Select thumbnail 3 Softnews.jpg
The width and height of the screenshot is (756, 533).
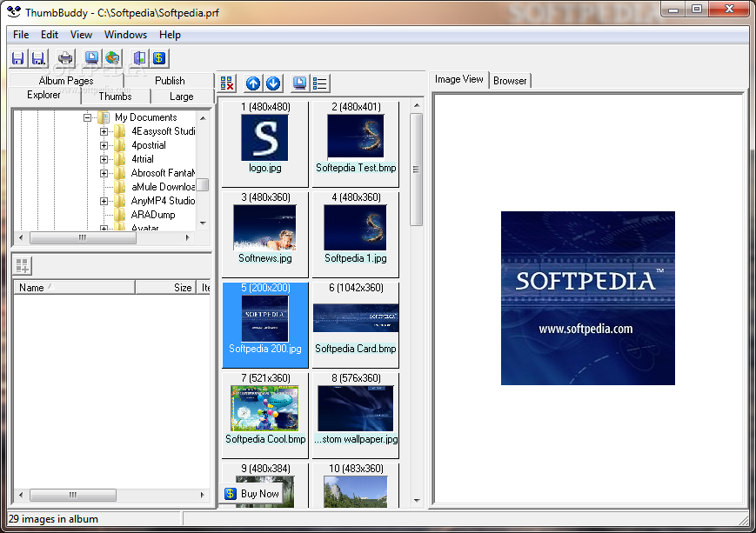click(x=264, y=234)
